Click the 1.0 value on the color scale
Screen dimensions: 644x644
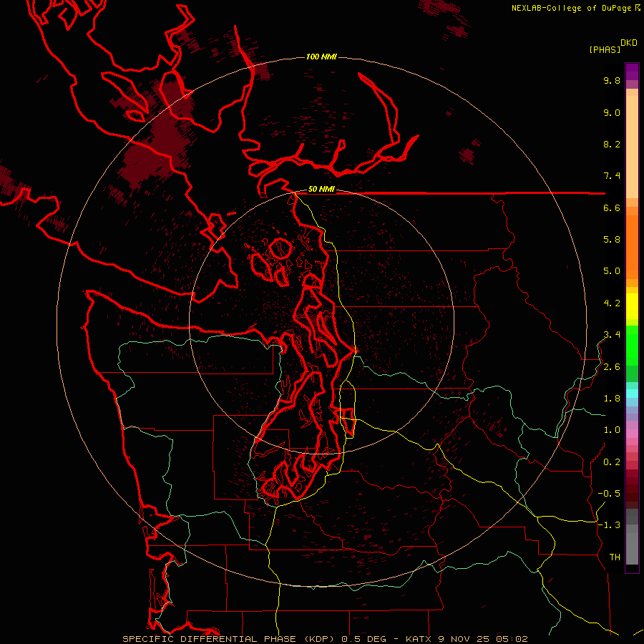[x=612, y=430]
